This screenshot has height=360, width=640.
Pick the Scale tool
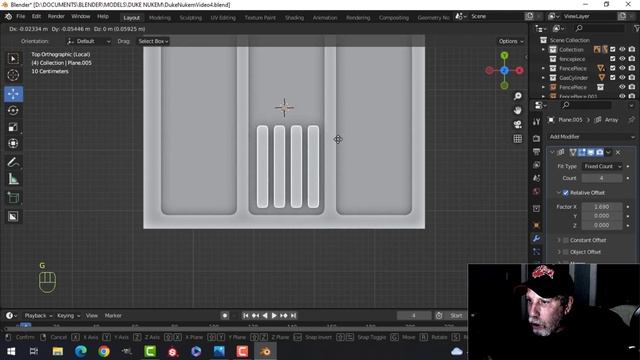[13, 127]
